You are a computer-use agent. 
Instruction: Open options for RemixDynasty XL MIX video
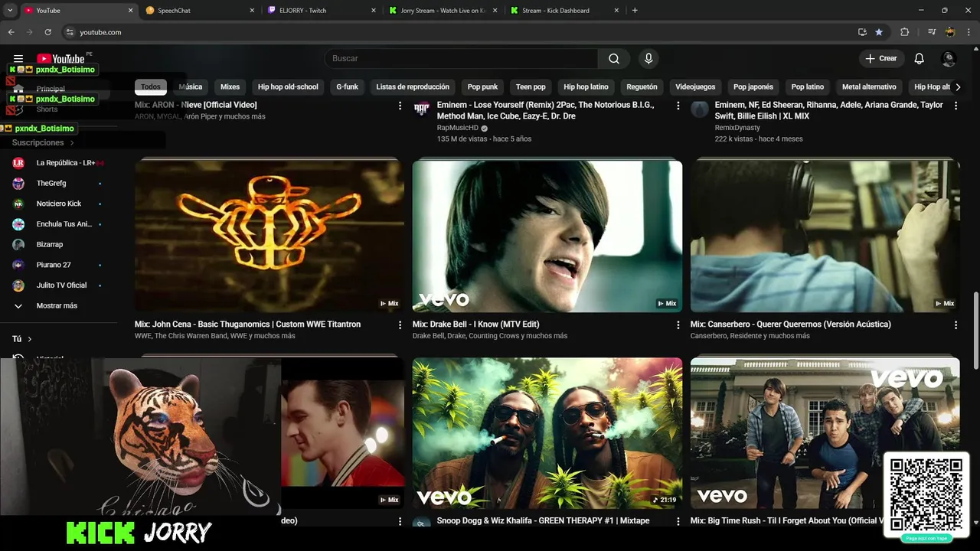pyautogui.click(x=955, y=106)
